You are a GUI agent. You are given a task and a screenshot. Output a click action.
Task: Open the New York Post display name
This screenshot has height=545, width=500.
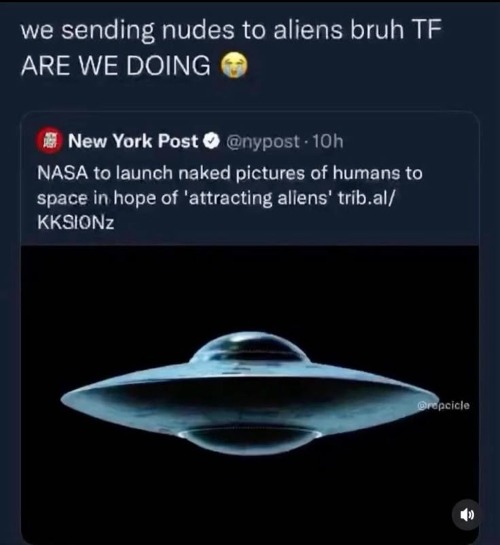coord(133,141)
